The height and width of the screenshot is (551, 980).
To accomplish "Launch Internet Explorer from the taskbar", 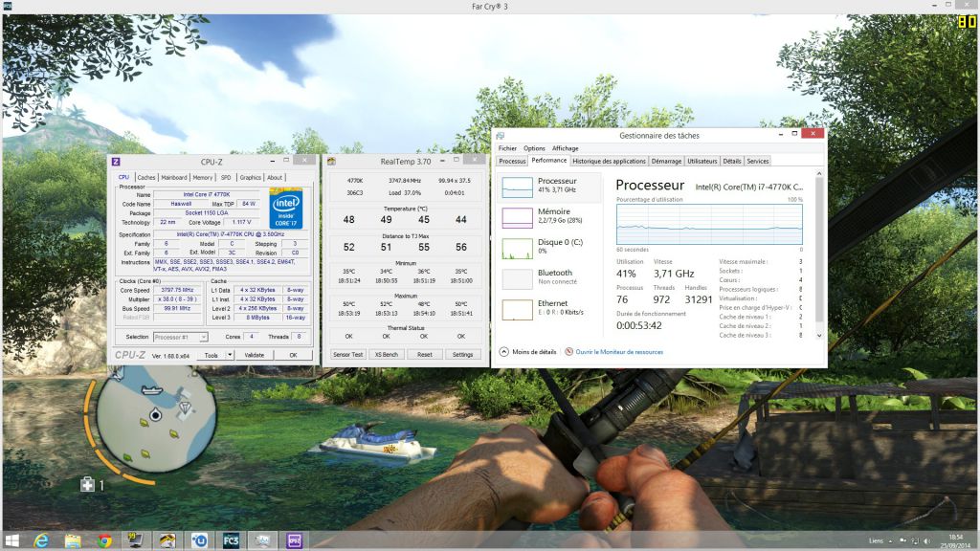I will 42,540.
